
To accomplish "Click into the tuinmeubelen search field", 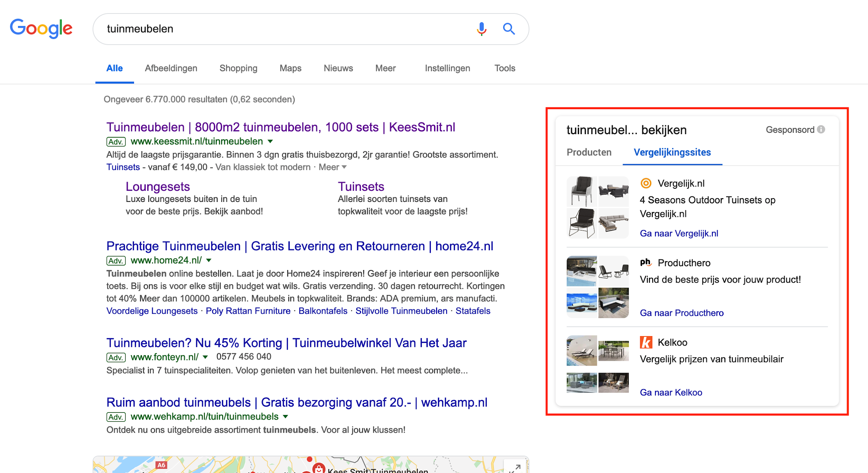I will [278, 29].
